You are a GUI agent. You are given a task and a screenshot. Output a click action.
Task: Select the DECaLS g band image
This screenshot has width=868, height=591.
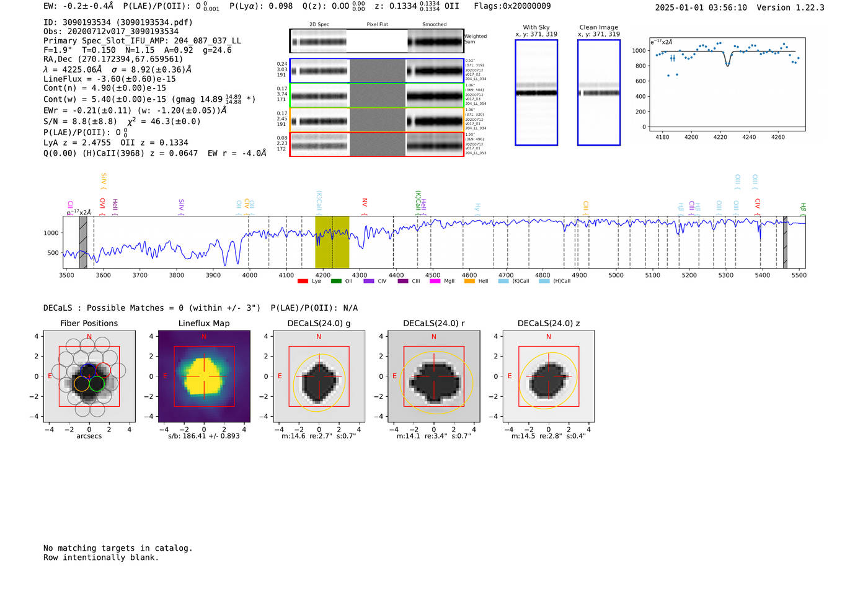(319, 376)
